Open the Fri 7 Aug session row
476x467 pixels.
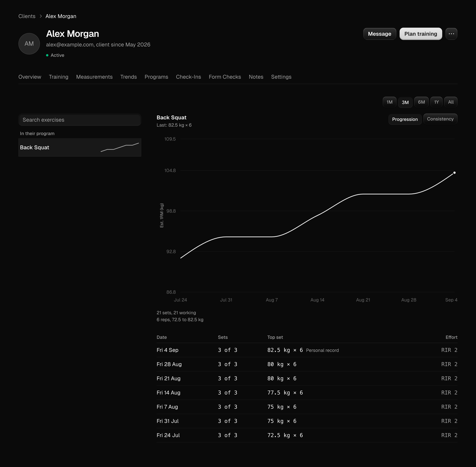pyautogui.click(x=307, y=407)
